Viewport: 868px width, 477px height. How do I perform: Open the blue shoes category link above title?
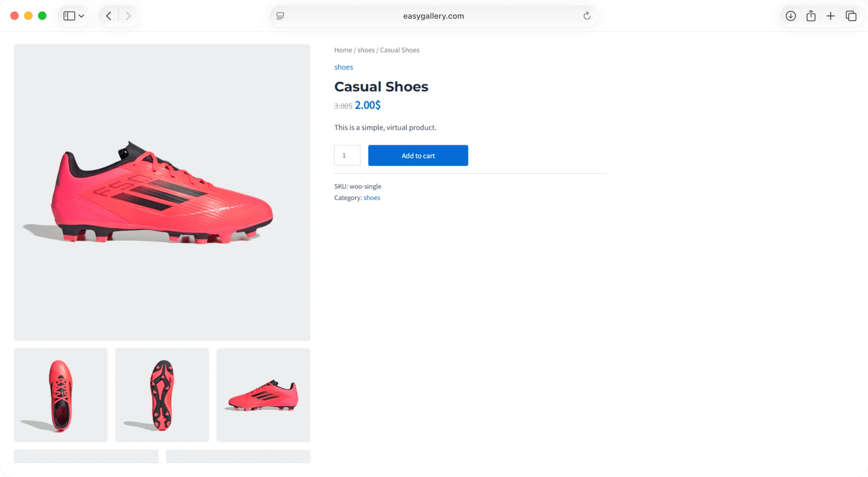point(343,67)
